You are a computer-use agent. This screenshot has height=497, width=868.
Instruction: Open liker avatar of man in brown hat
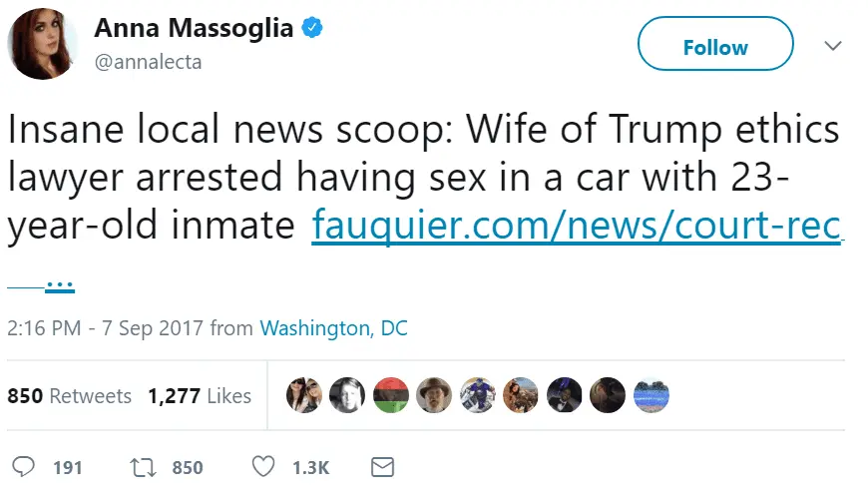[433, 396]
